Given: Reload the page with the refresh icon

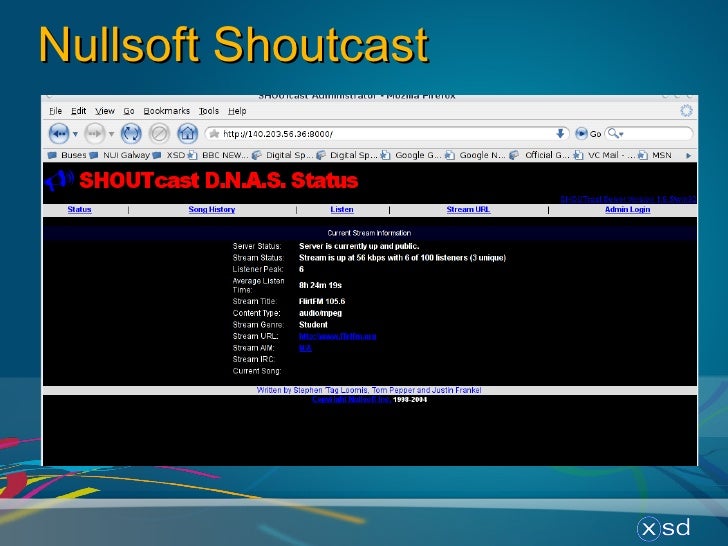Looking at the screenshot, I should click(x=131, y=134).
